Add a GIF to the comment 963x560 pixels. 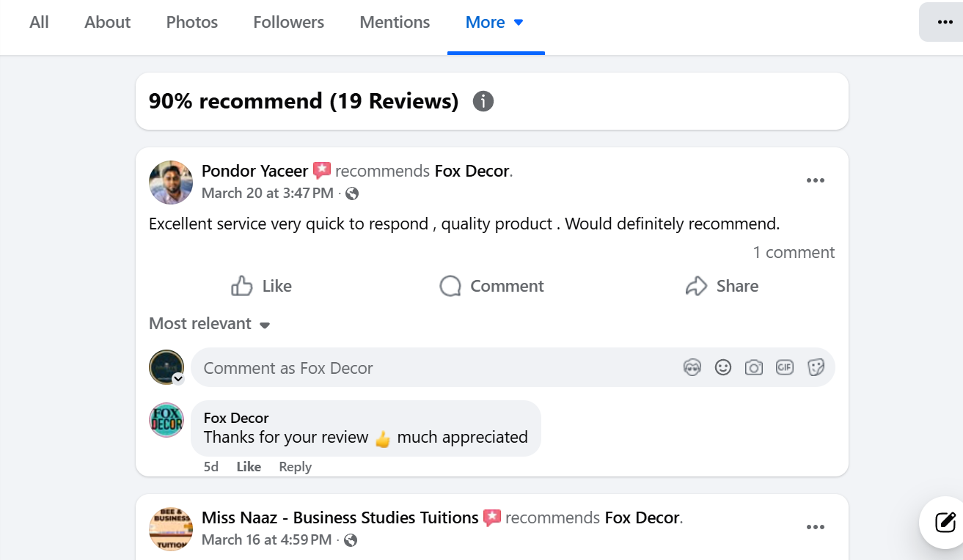tap(785, 368)
